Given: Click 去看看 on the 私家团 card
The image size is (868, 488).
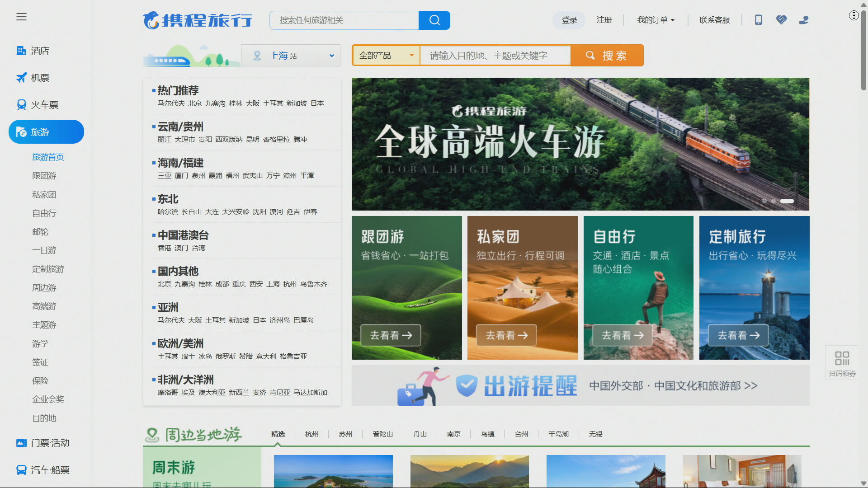Looking at the screenshot, I should click(x=506, y=335).
